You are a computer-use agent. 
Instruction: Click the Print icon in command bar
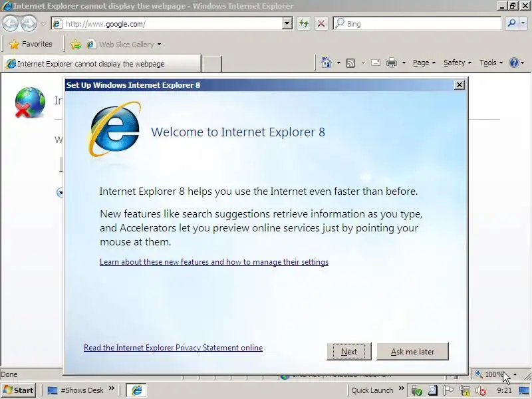[x=392, y=63]
